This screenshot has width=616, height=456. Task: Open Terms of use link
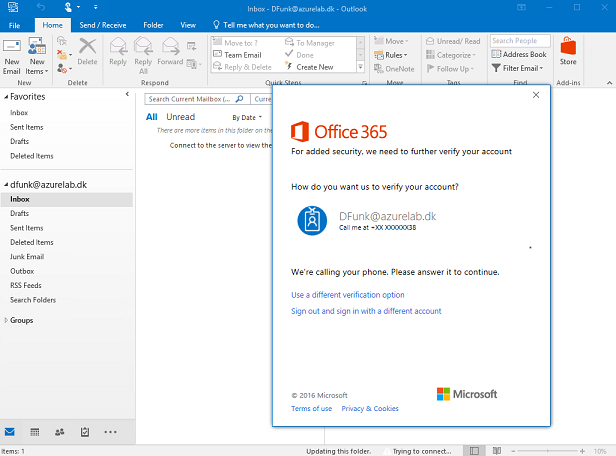[x=312, y=408]
